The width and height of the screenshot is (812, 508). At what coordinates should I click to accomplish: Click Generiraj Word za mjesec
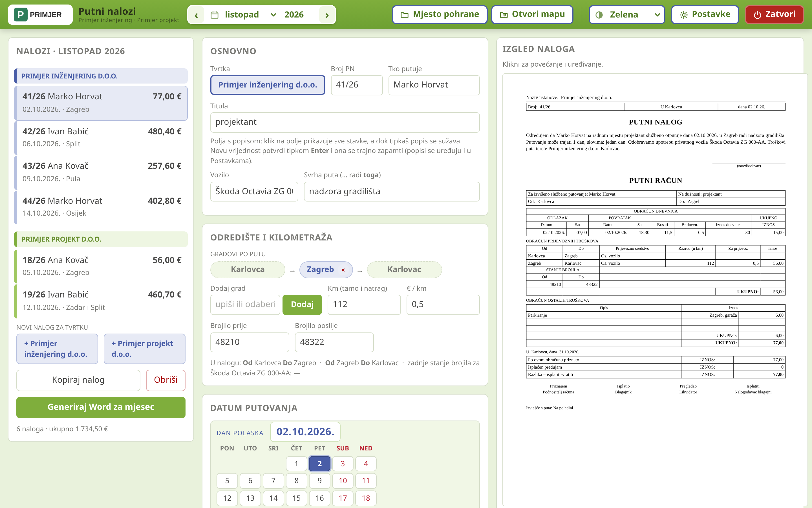click(101, 408)
